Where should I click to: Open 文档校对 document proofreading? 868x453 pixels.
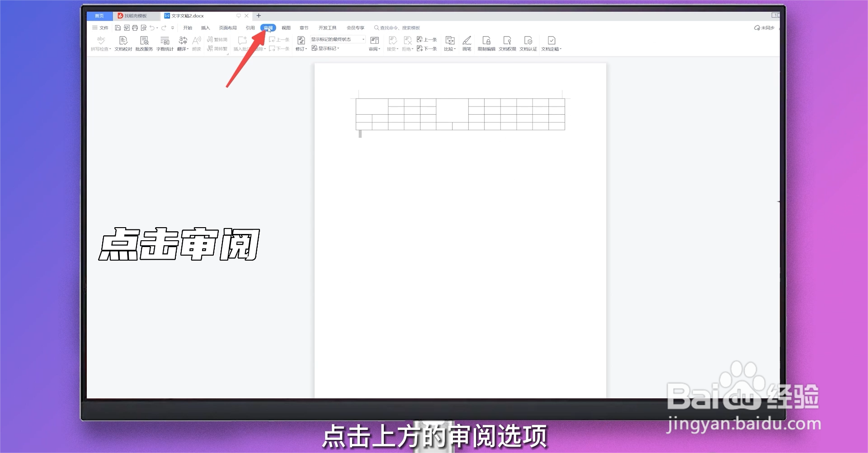coord(123,43)
